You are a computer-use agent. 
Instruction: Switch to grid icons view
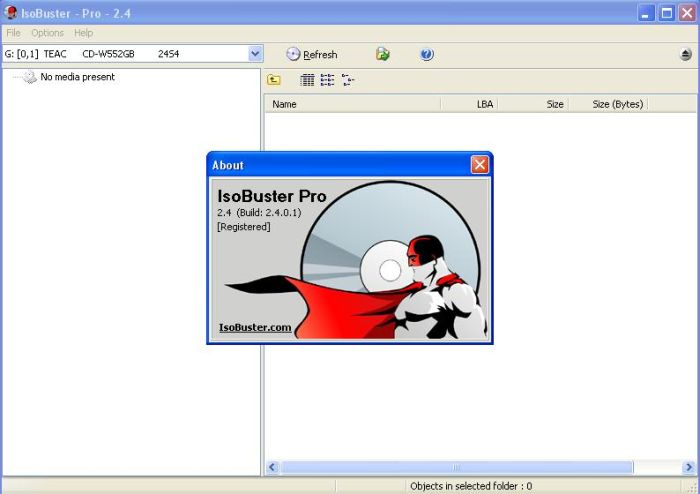tap(307, 80)
